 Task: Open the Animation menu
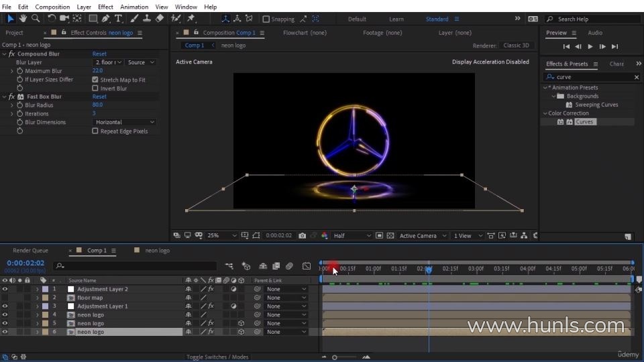coord(133,7)
